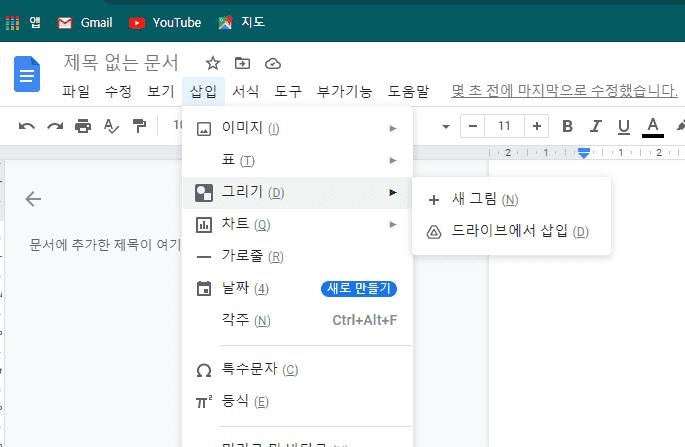Screen dimensions: 685x447
Task: Expand the 표 submenu arrow
Action: coord(393,160)
